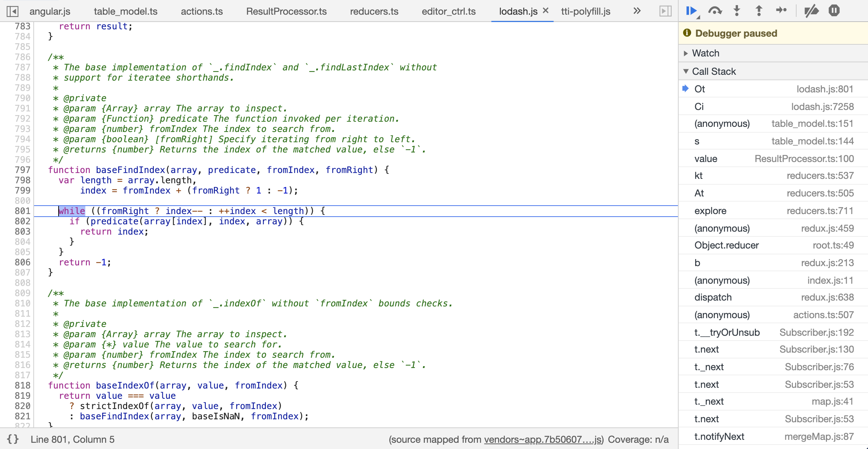Toggle a breakpoint on line 801
Viewport: 868px width, 449px height.
(23, 211)
